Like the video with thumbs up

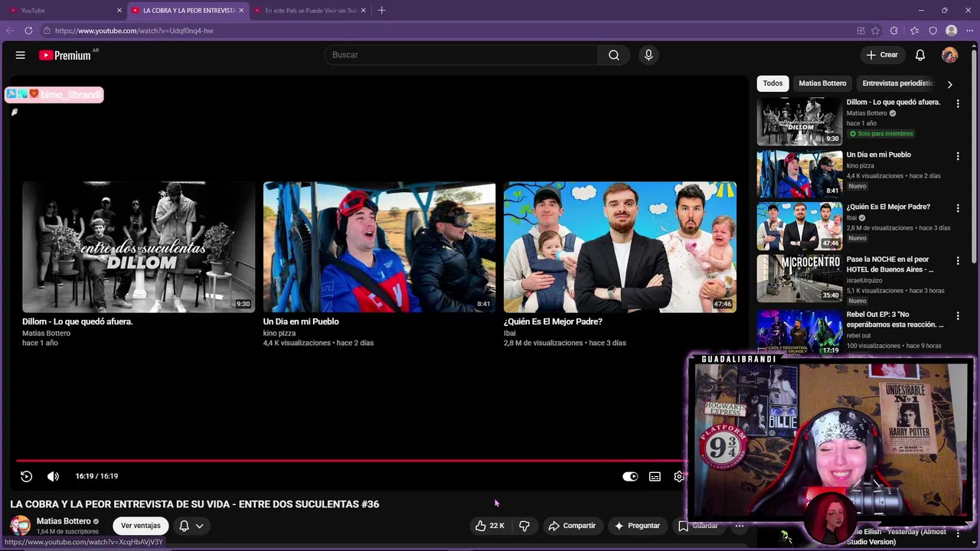click(489, 526)
